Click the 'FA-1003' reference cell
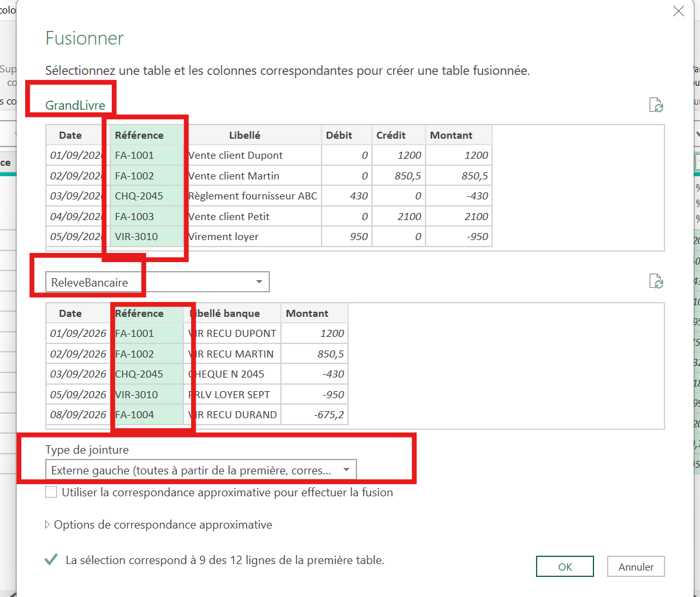The width and height of the screenshot is (700, 597). click(147, 216)
